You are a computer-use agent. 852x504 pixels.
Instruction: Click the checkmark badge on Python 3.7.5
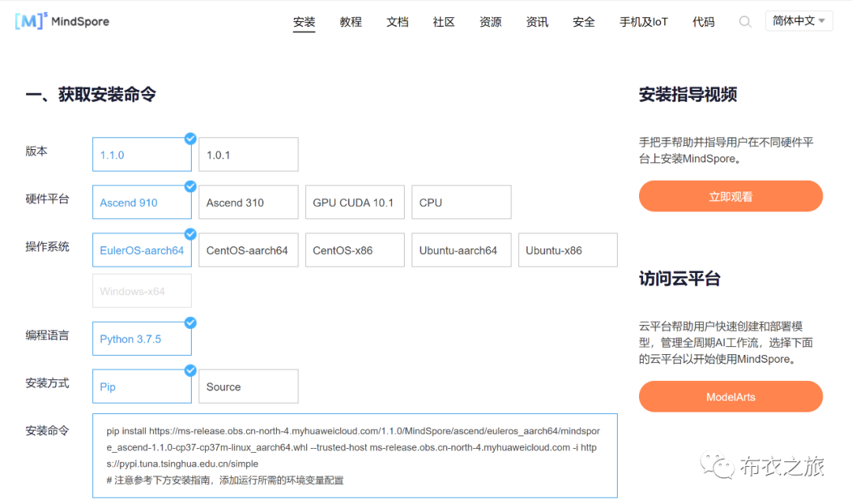(x=190, y=323)
